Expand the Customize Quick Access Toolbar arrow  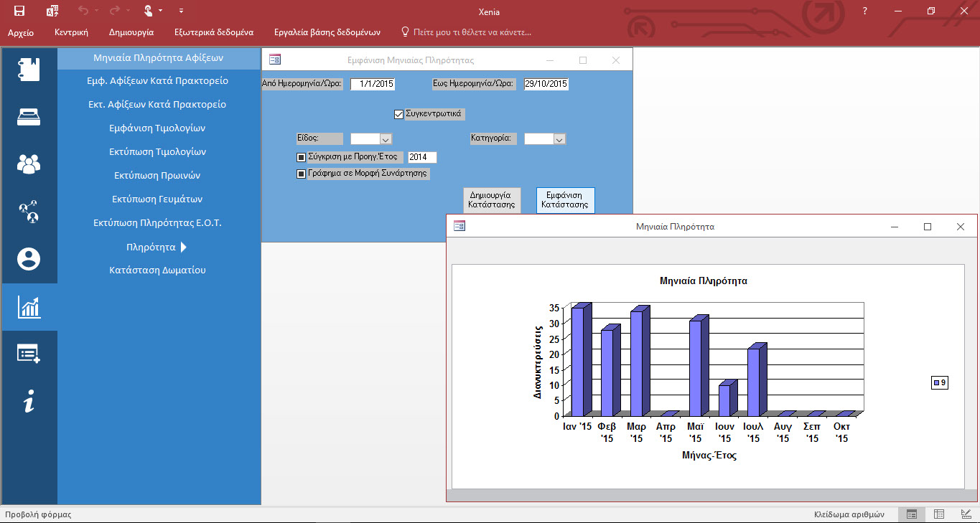click(181, 11)
